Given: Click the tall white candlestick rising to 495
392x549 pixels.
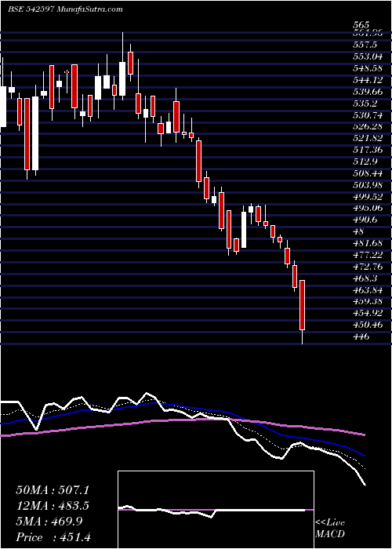Looking at the screenshot, I should pyautogui.click(x=244, y=230).
